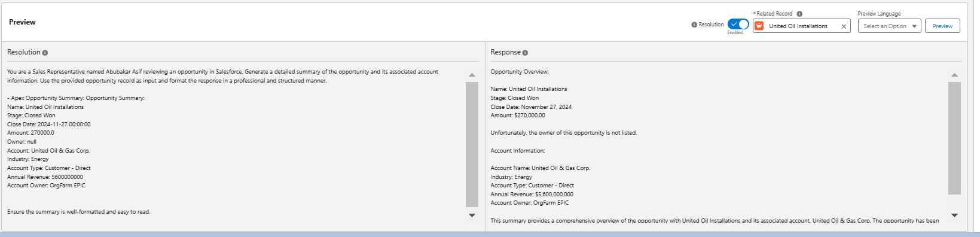Viewport: 980px width, 237px height.
Task: Click the Preview button
Action: [x=942, y=26]
